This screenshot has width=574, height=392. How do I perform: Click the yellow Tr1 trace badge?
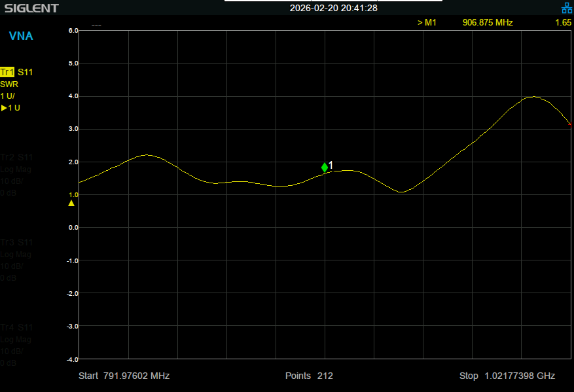[8, 72]
